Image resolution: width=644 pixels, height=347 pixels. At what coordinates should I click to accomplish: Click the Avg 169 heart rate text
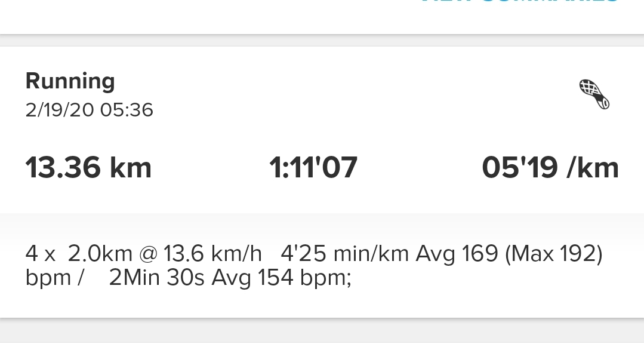point(457,254)
